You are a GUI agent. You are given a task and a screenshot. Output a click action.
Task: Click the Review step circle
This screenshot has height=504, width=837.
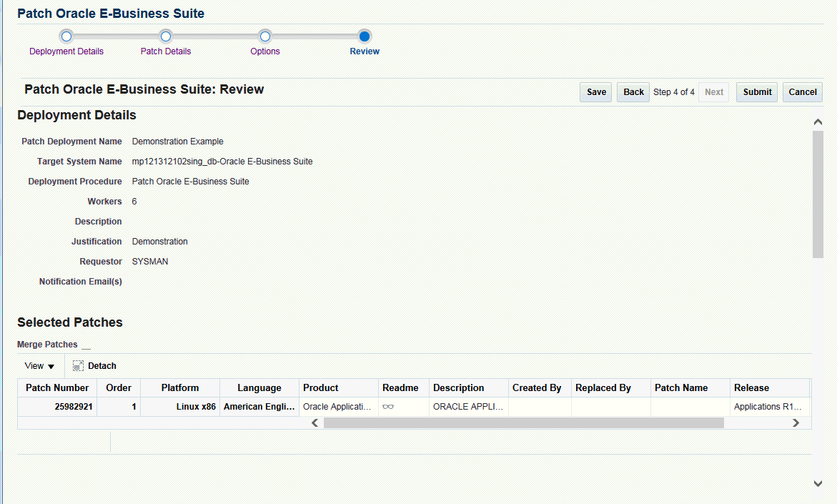(x=365, y=36)
